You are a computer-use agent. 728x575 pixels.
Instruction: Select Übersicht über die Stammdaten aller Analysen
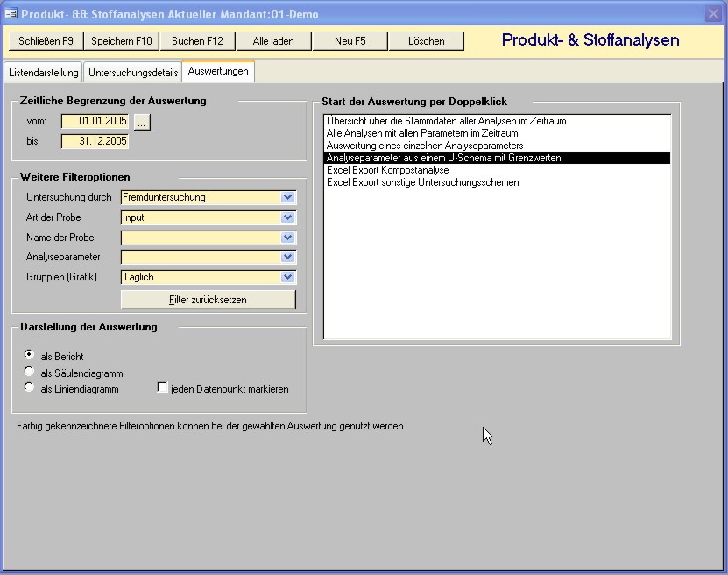click(497, 121)
